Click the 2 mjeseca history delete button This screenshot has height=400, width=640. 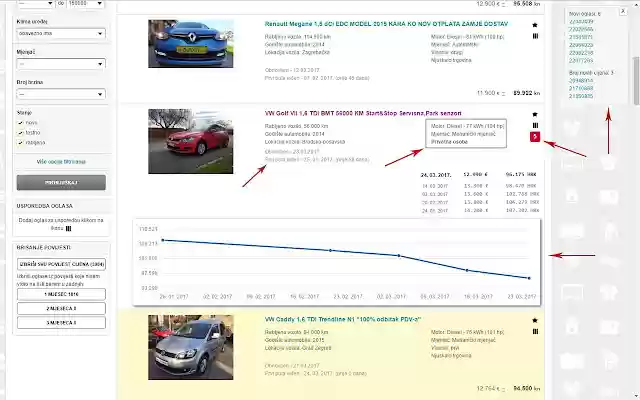click(x=61, y=309)
